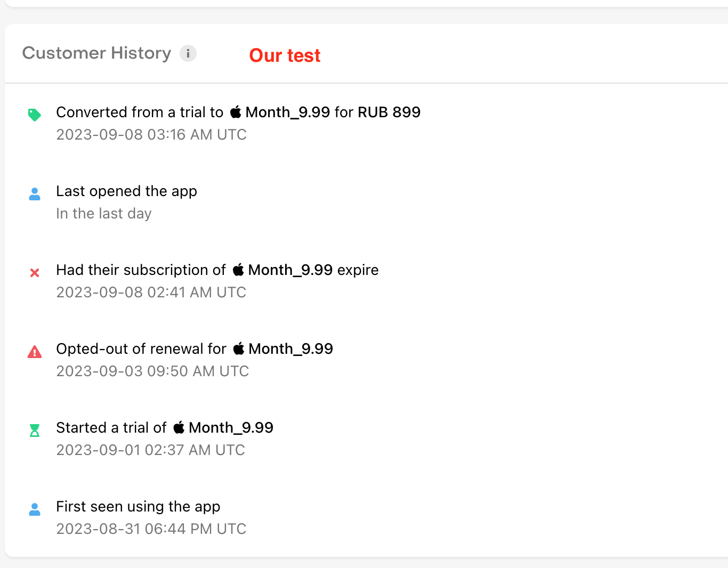Image resolution: width=728 pixels, height=568 pixels.
Task: Click the Apple logo in the trial event
Action: [179, 427]
